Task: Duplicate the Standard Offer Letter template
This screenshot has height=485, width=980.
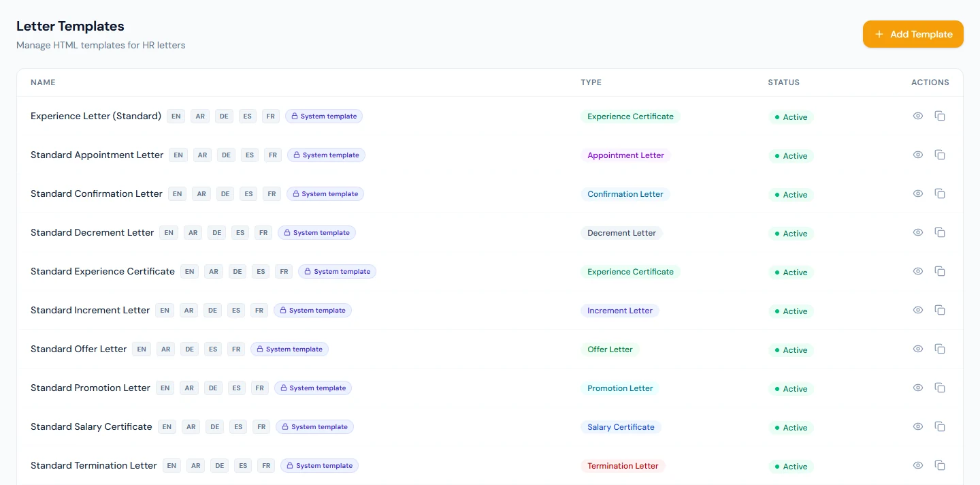Action: pos(940,349)
